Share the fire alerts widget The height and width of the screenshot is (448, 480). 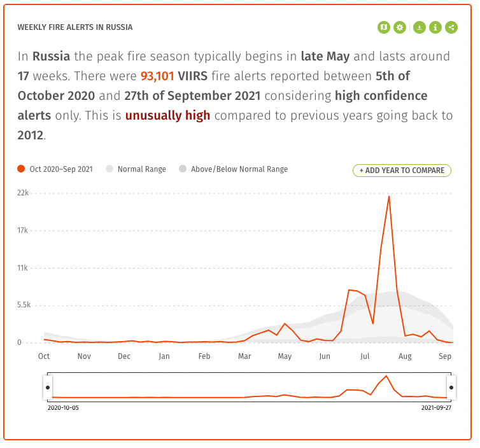pos(451,27)
